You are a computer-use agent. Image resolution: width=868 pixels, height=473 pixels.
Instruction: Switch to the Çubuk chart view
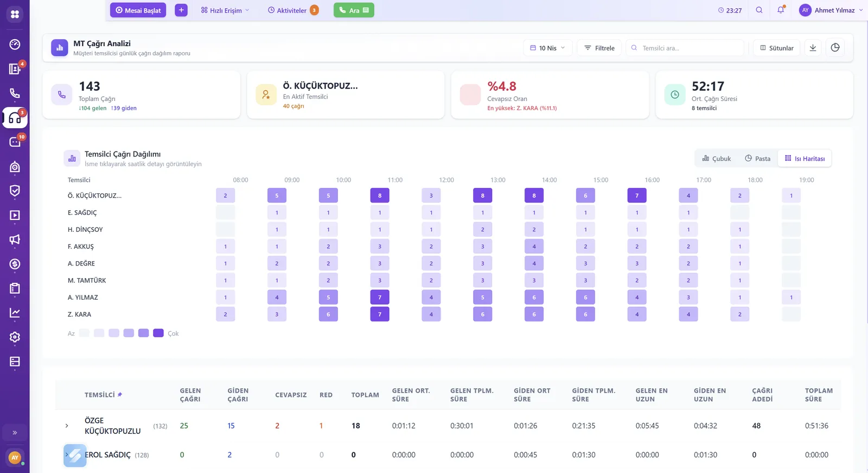click(x=717, y=159)
